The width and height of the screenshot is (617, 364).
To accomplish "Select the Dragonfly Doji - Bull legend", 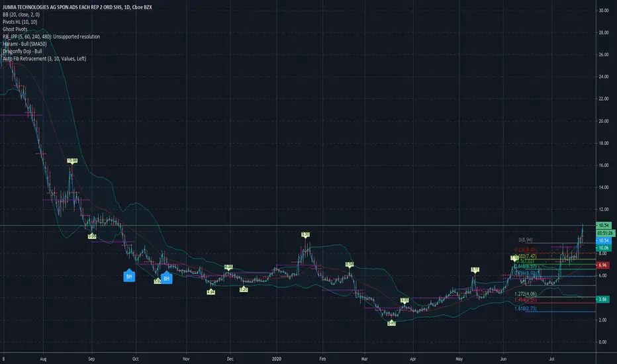I will pyautogui.click(x=23, y=51).
